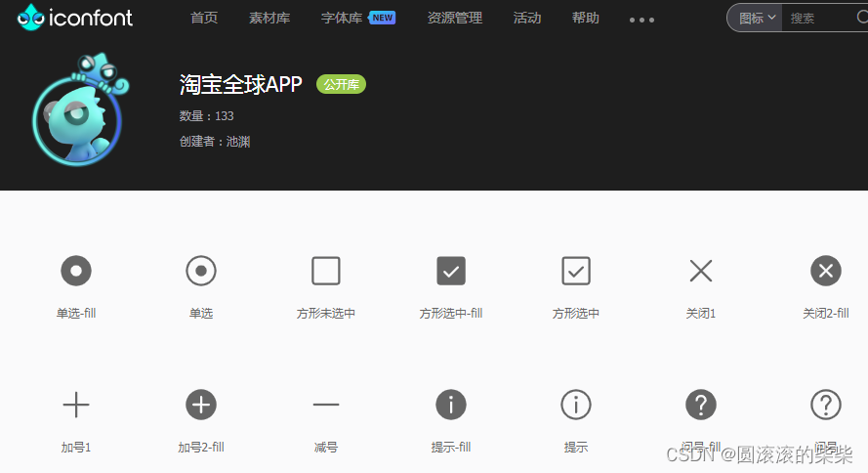Select the 方形选中 outlined check icon

click(576, 271)
